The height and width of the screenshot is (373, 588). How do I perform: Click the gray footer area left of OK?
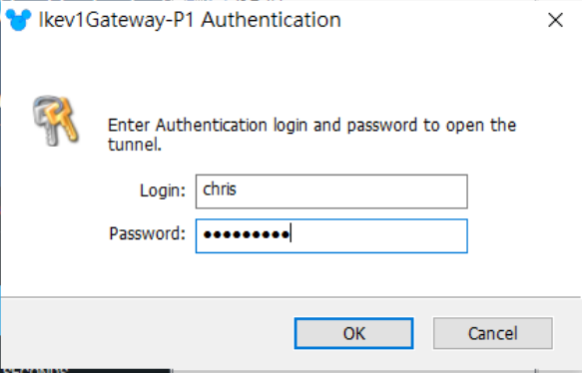146,333
